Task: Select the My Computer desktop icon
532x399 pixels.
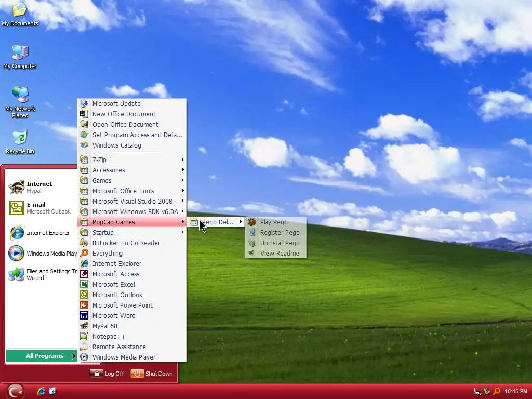Action: [20, 57]
